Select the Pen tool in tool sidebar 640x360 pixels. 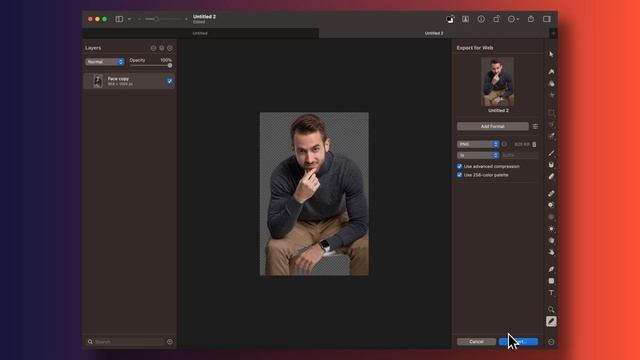(x=551, y=269)
